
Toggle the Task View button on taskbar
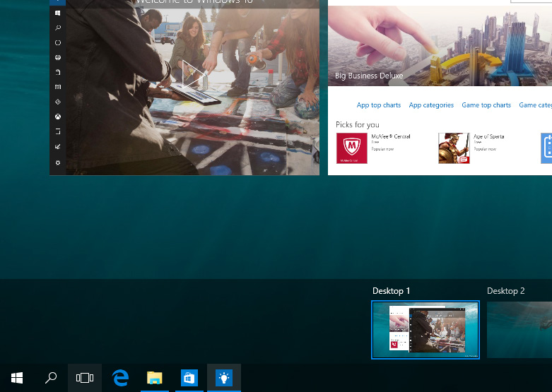85,378
